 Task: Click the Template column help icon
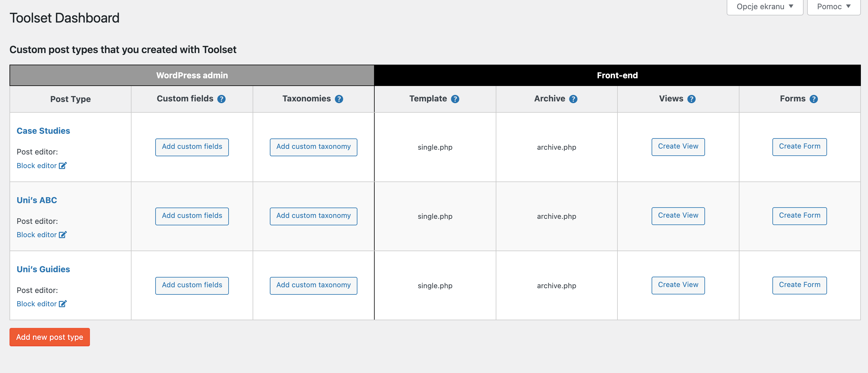455,99
